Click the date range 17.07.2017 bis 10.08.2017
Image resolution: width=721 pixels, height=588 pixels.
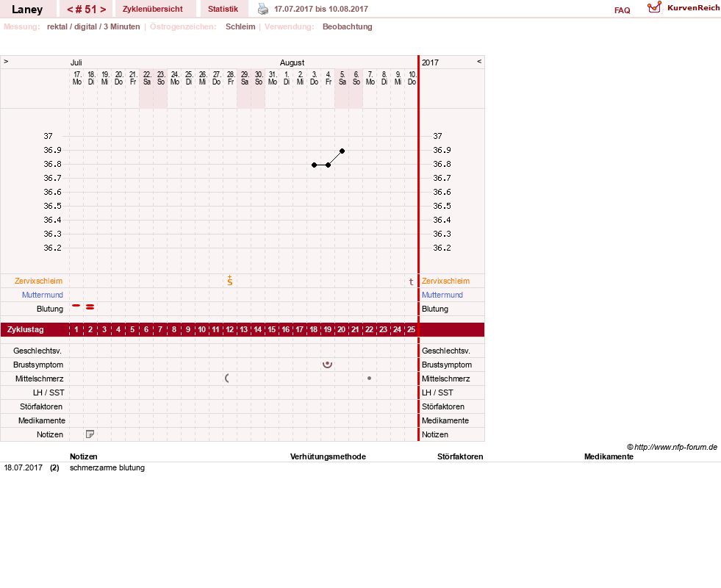(x=321, y=9)
